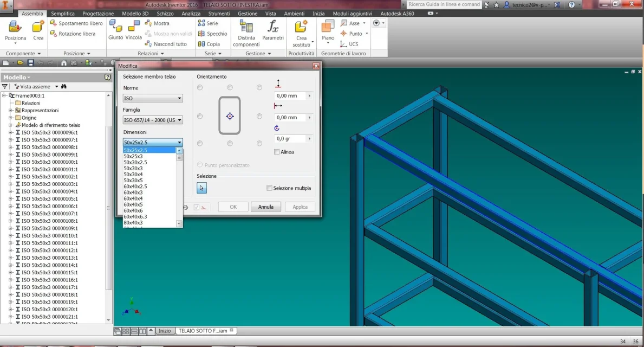Select middle-right orientation radio button
Screen dimensions: 644x347
[259, 117]
